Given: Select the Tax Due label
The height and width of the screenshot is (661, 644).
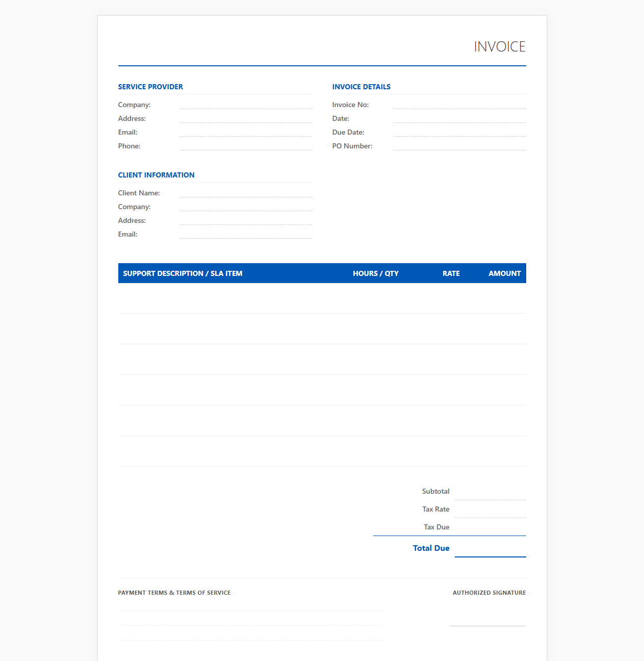Looking at the screenshot, I should coord(436,527).
